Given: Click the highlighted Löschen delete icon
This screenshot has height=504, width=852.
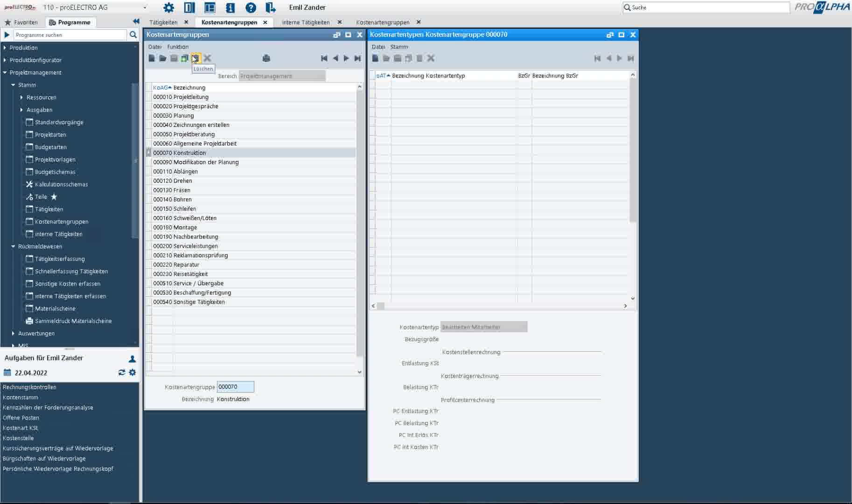Looking at the screenshot, I should coord(196,58).
